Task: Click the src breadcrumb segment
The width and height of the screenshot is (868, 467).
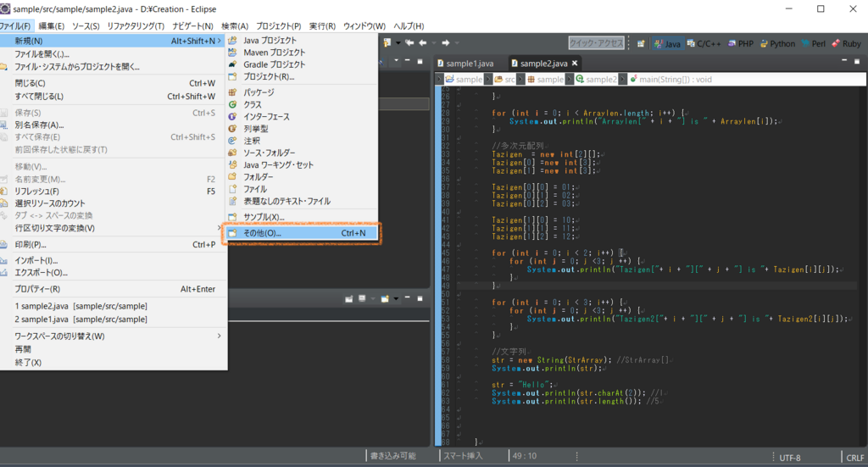Action: 509,79
